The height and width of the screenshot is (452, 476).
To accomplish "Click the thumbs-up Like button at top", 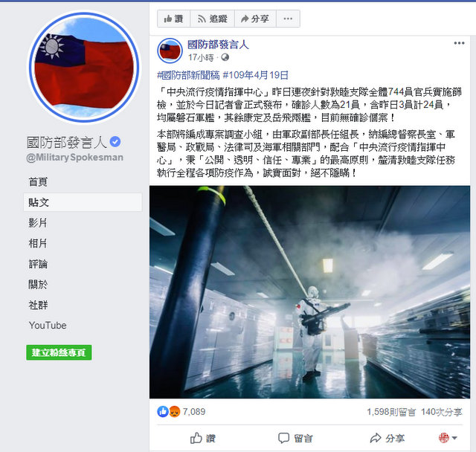I will point(173,19).
